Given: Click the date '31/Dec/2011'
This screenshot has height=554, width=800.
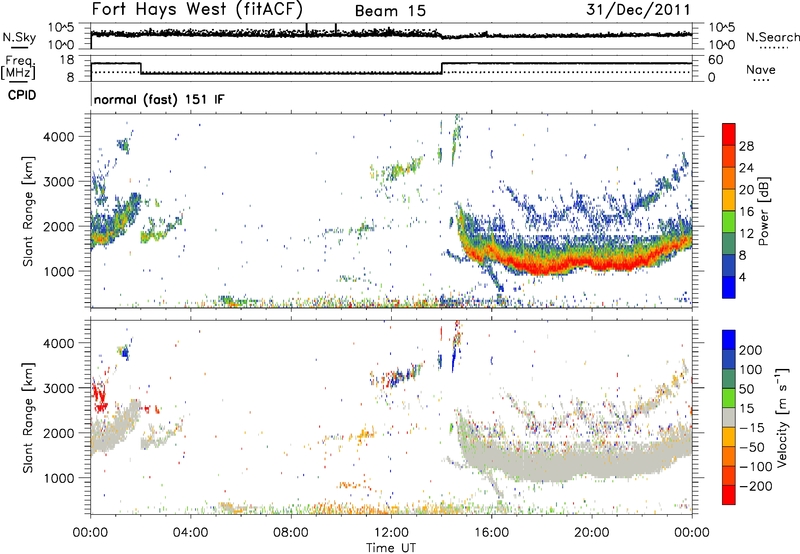Looking at the screenshot, I should (638, 10).
